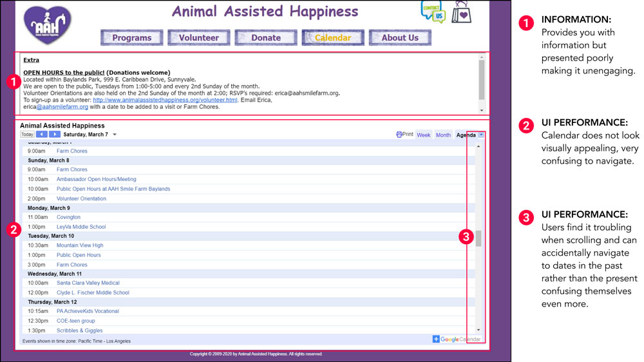Switch calendar to Week view

(x=424, y=135)
